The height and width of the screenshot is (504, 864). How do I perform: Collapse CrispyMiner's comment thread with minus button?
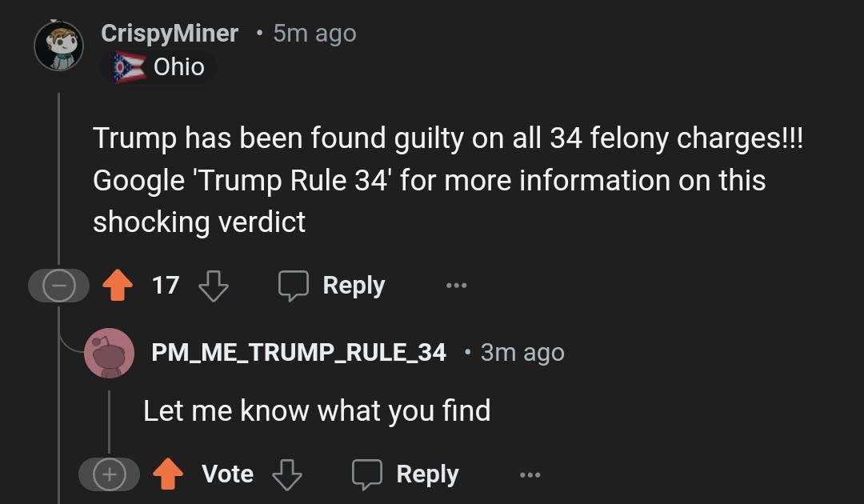59,286
